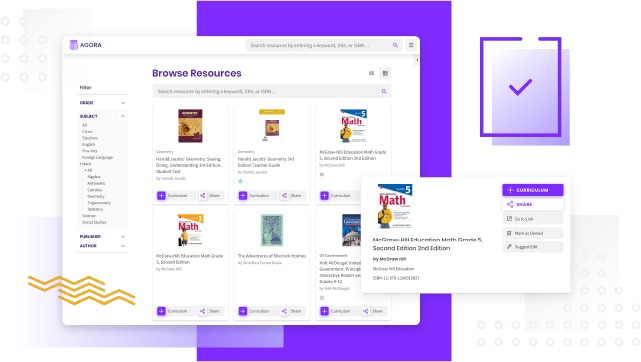Click the Browse Resources search magnifier icon

[x=384, y=92]
